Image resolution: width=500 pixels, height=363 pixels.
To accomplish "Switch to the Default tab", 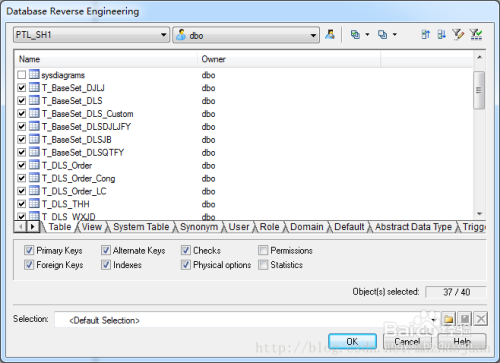I will click(x=349, y=227).
